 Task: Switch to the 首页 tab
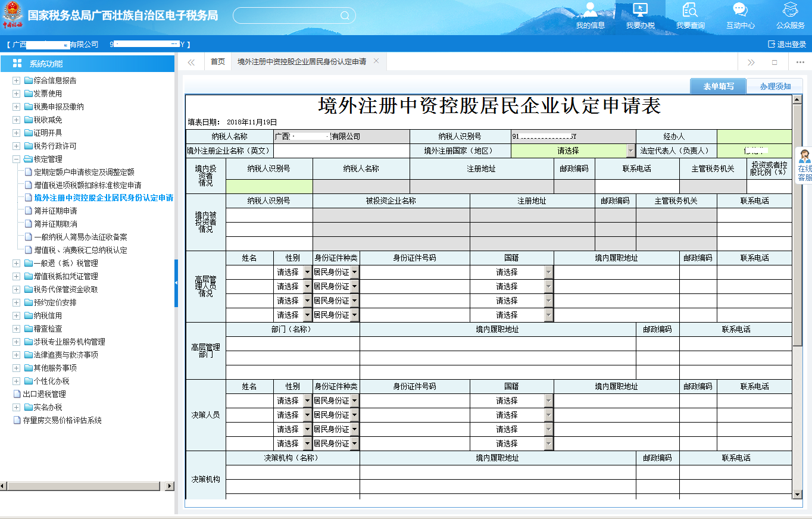tap(218, 62)
